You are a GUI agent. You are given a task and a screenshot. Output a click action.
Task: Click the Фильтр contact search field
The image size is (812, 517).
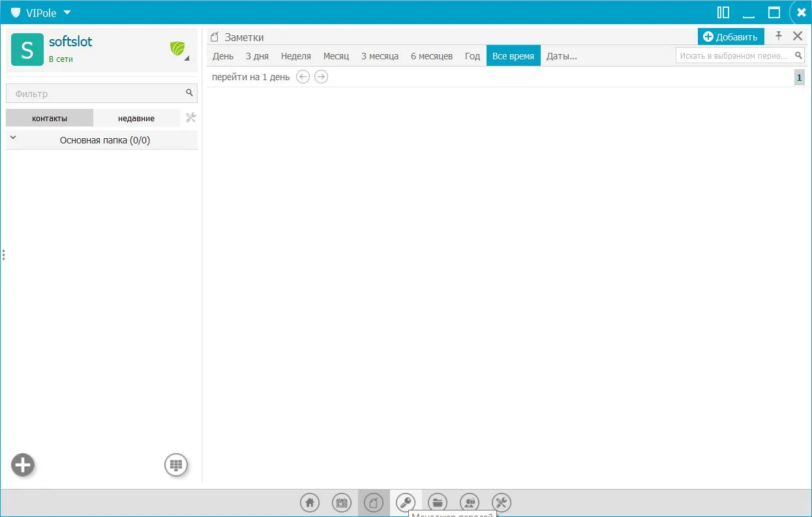(x=101, y=93)
